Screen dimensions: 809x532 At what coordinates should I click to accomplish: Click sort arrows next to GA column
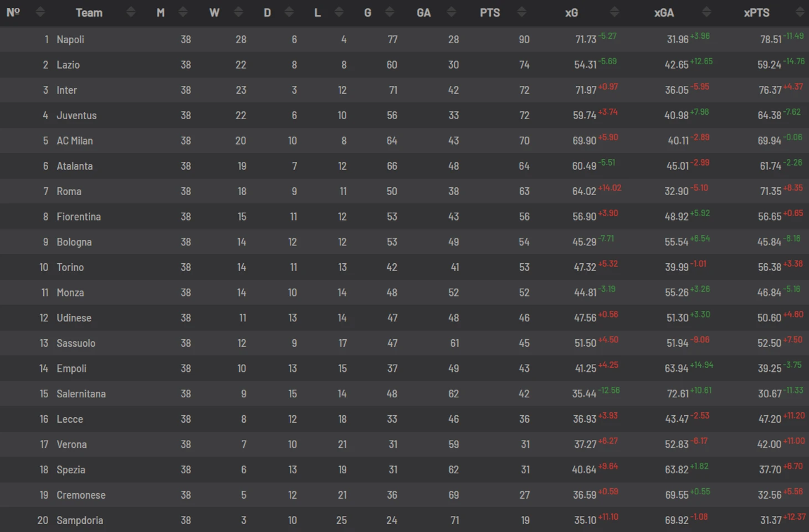(x=451, y=12)
